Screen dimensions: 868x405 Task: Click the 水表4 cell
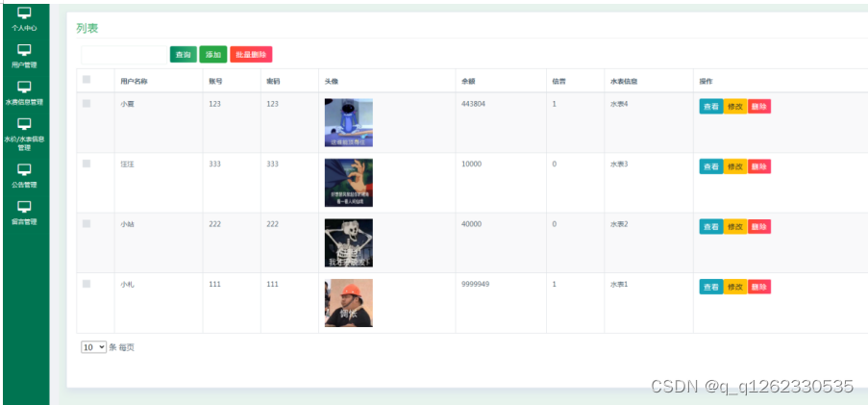coord(619,104)
